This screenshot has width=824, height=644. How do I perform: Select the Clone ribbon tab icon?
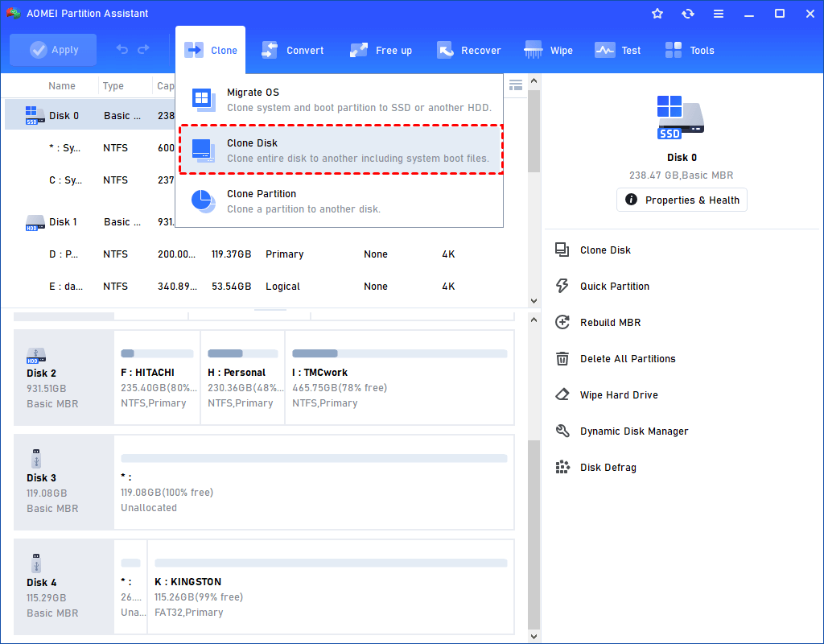(x=193, y=49)
